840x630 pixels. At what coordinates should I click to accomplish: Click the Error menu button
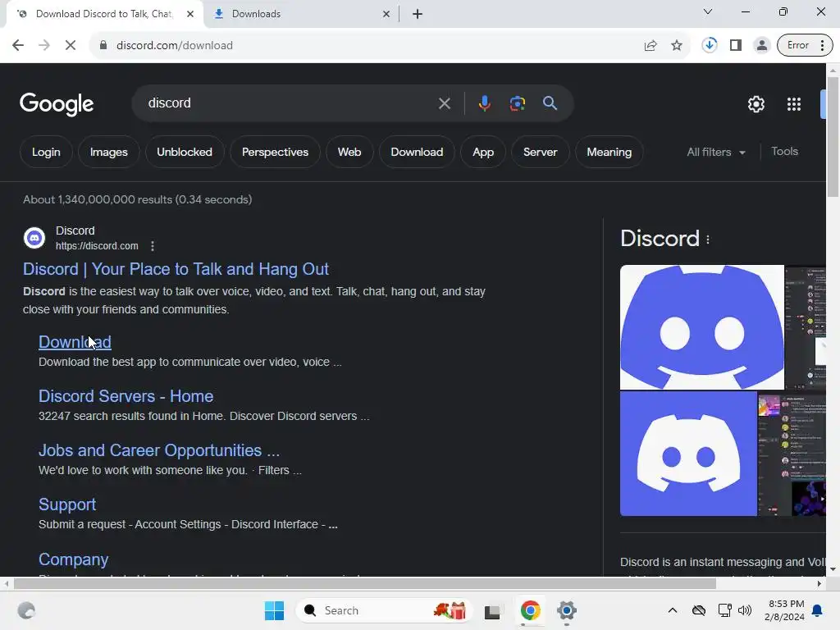805,45
